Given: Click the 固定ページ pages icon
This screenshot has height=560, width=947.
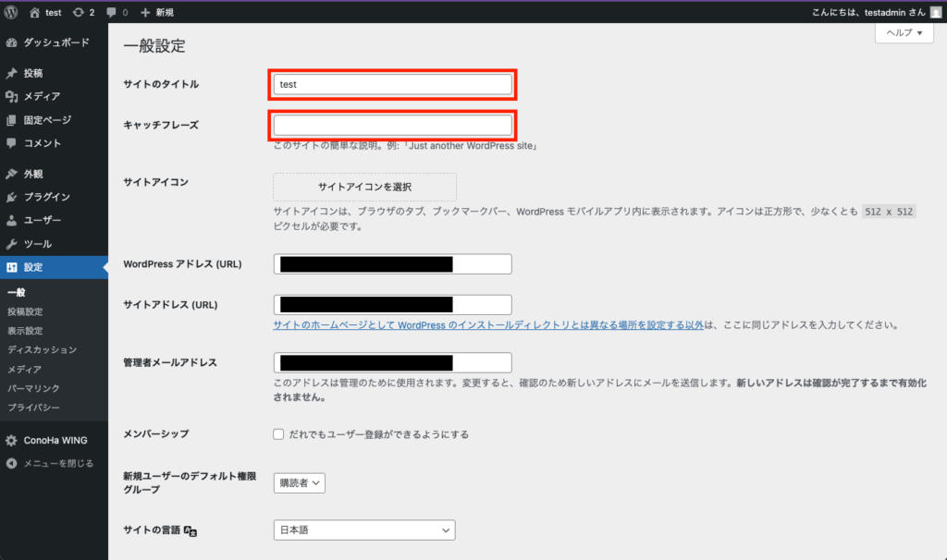Looking at the screenshot, I should point(11,120).
